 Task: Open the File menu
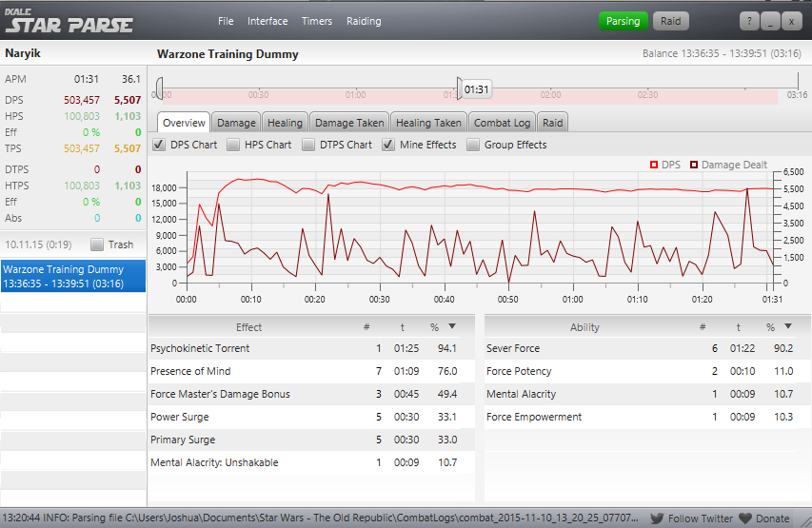(x=226, y=21)
